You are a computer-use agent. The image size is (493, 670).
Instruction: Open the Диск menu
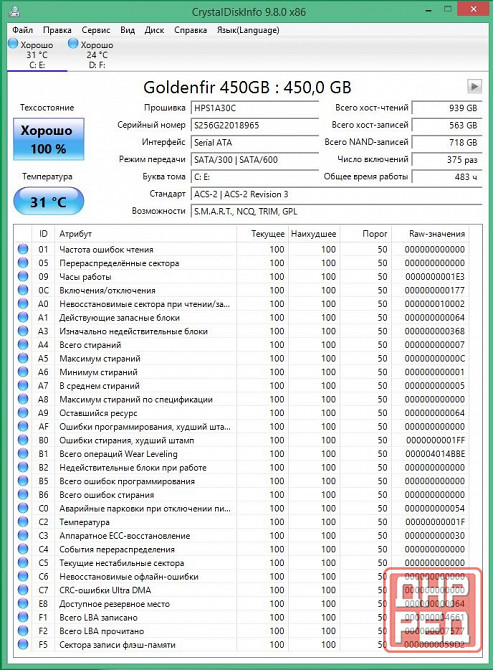154,30
